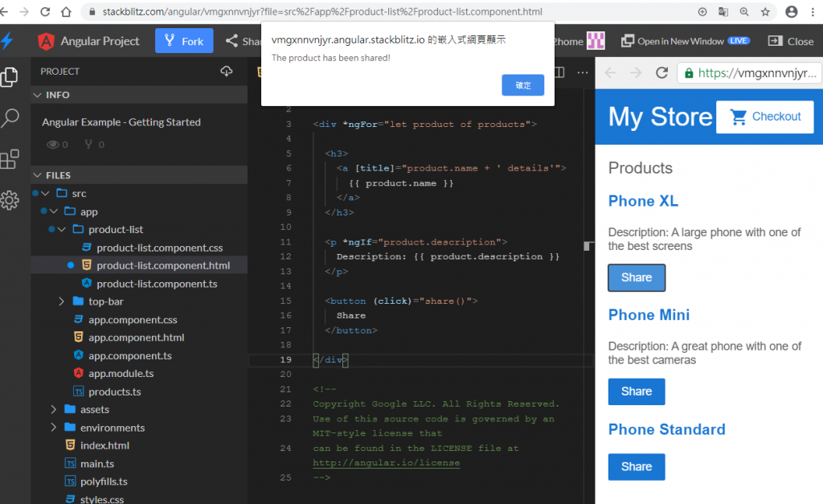Click the editor scrollbar thumb
The width and height of the screenshot is (823, 504).
click(589, 246)
